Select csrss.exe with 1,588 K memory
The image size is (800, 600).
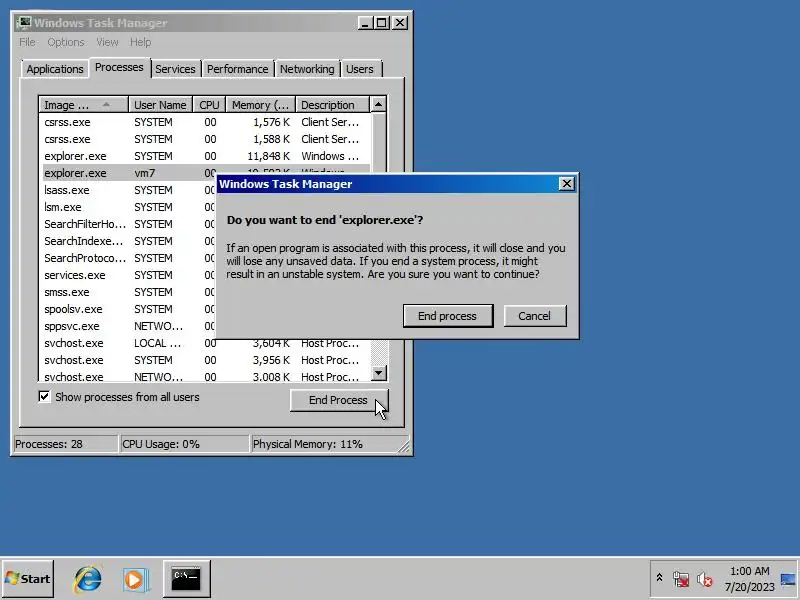pos(205,139)
